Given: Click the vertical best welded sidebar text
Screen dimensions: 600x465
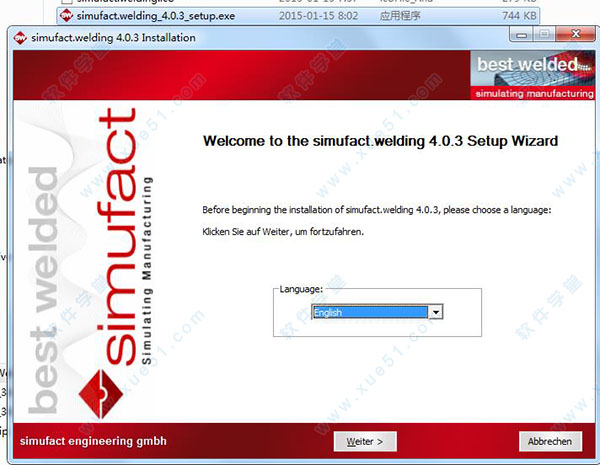Looking at the screenshot, I should (45, 290).
